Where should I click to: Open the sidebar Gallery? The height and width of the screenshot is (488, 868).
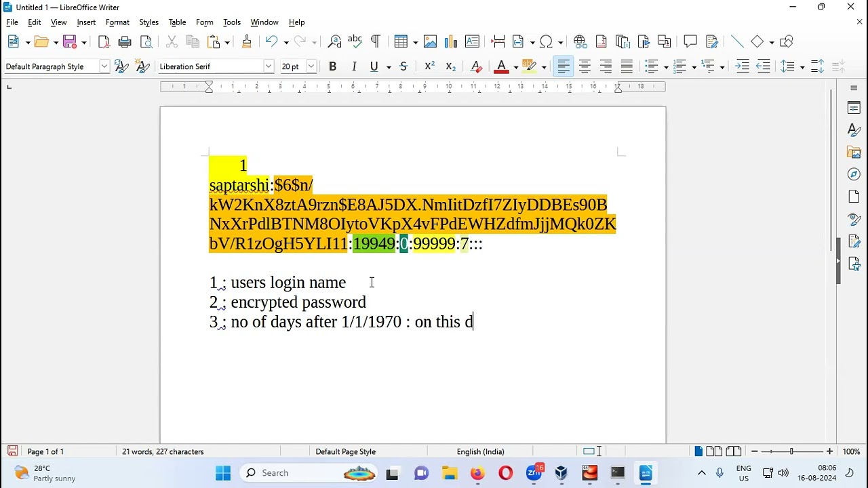coord(854,152)
